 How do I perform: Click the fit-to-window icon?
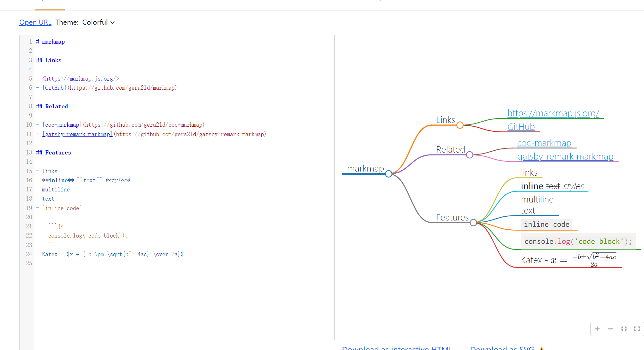(x=623, y=329)
